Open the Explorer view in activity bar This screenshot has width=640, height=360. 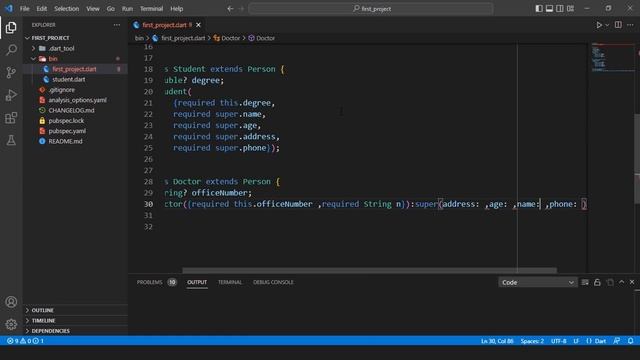(x=11, y=28)
